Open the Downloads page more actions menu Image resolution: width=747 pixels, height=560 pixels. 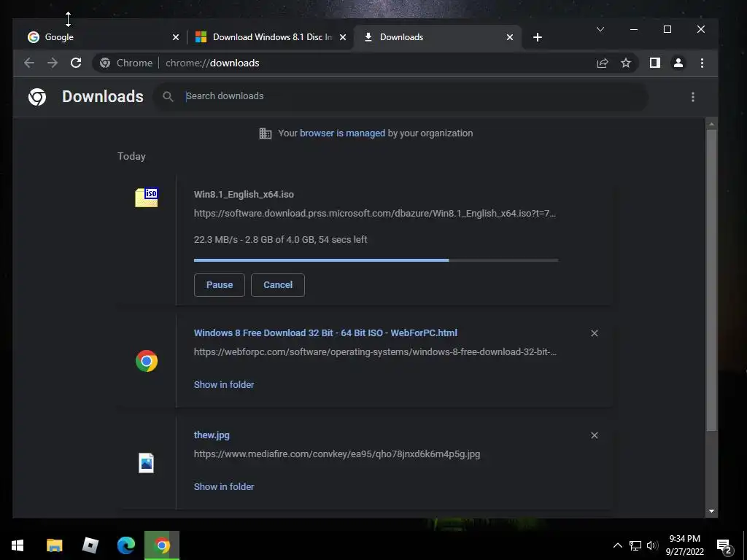pos(693,97)
